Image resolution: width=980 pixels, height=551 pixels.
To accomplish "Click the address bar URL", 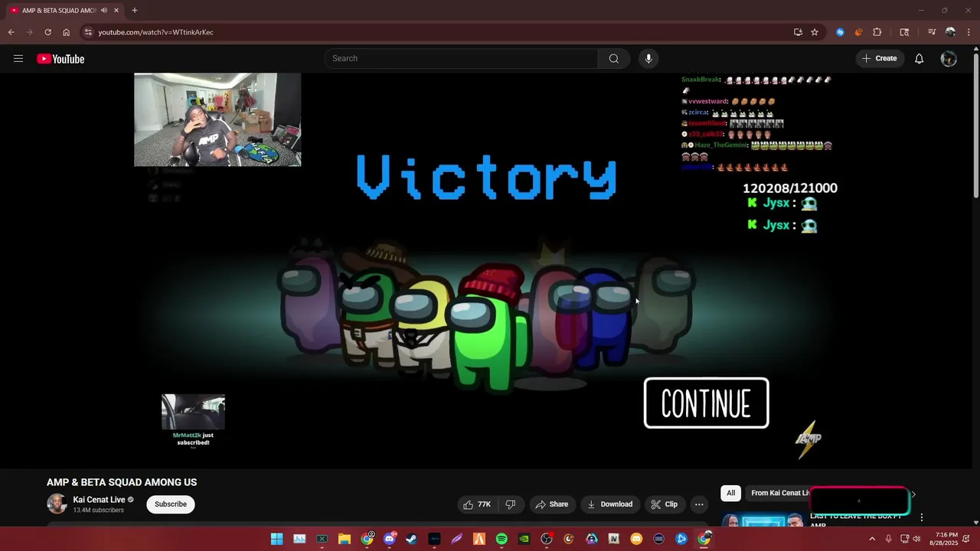I will (x=155, y=32).
